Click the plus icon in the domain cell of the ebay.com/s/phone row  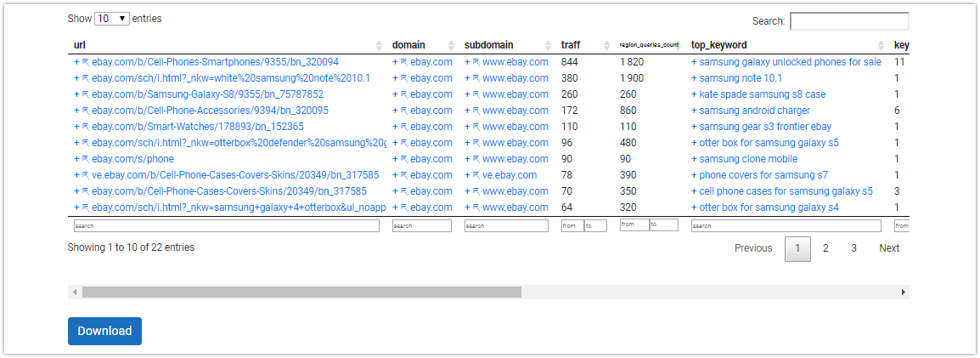(x=395, y=159)
